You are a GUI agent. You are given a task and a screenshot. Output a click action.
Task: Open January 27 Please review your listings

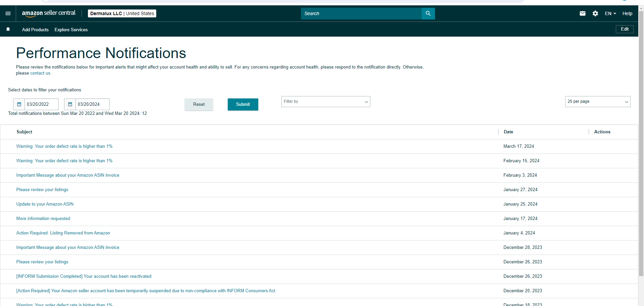42,190
